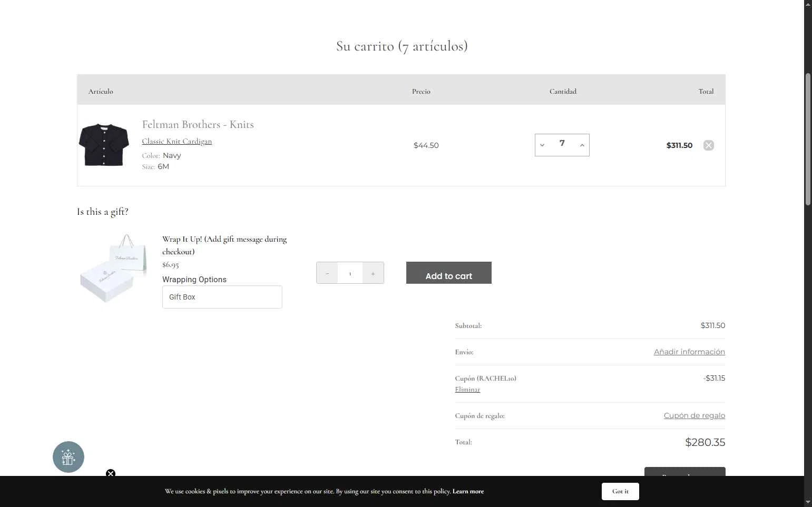
Task: Click the Is this a gift? heading
Action: (103, 212)
